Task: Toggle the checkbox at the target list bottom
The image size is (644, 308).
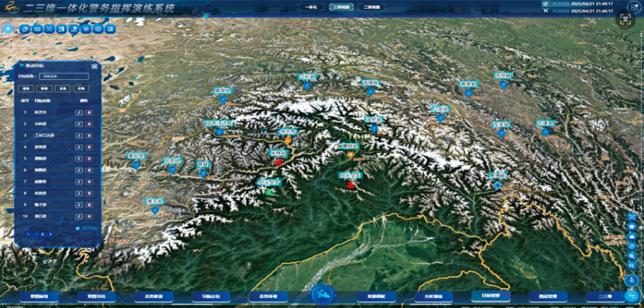Action: coord(77,227)
